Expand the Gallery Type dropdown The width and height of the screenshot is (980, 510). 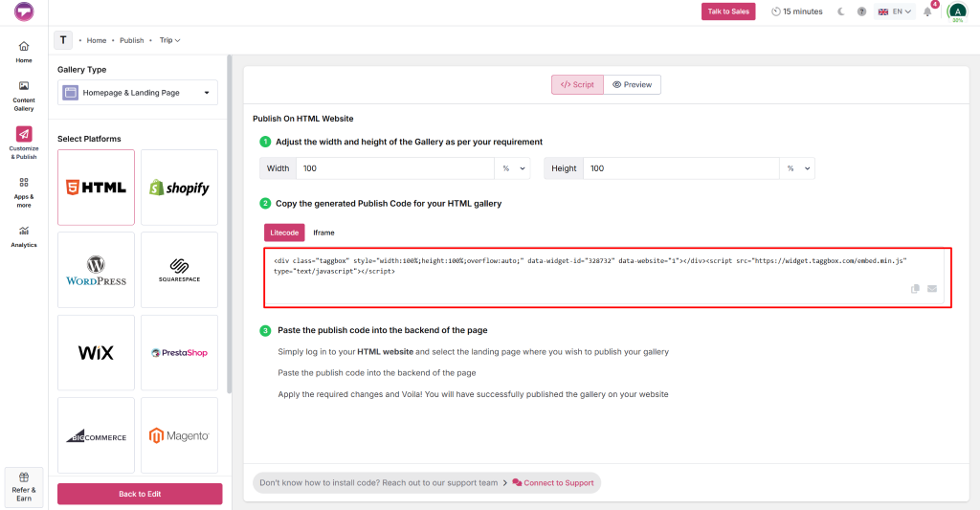(x=138, y=93)
